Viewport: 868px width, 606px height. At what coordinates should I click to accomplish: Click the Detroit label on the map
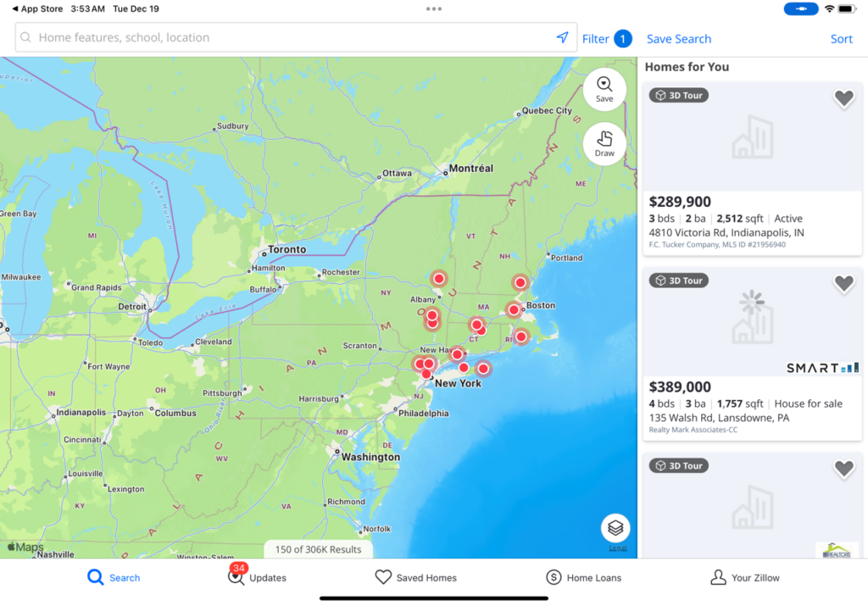(132, 307)
